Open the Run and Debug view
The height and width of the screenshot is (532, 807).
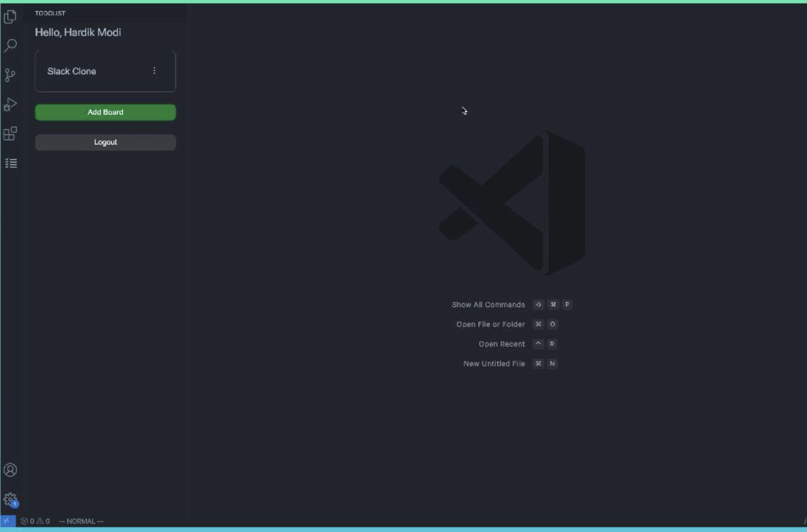point(10,104)
